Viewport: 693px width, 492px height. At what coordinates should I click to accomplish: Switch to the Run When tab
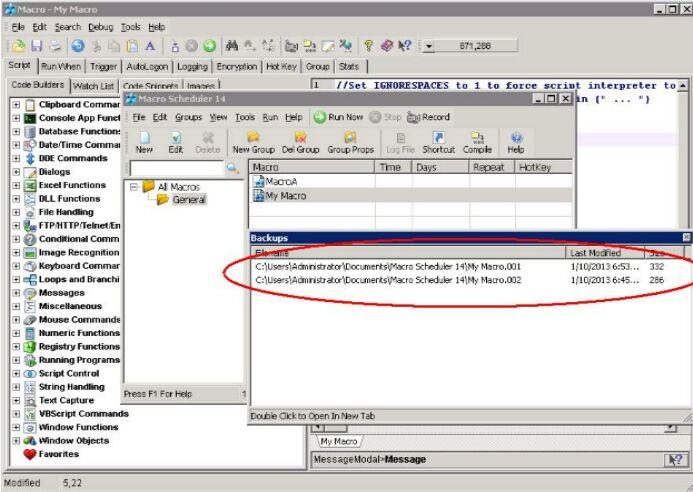point(62,66)
